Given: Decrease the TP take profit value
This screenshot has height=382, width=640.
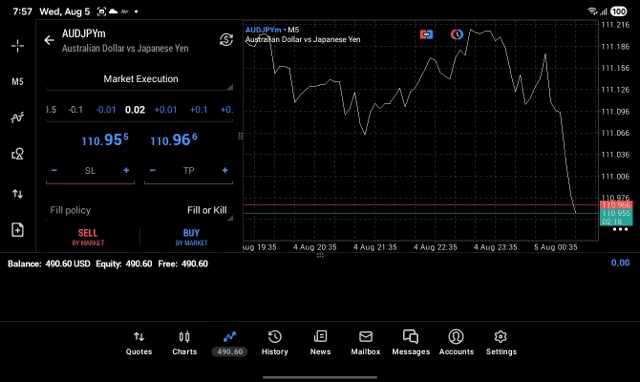Looking at the screenshot, I should (x=152, y=170).
